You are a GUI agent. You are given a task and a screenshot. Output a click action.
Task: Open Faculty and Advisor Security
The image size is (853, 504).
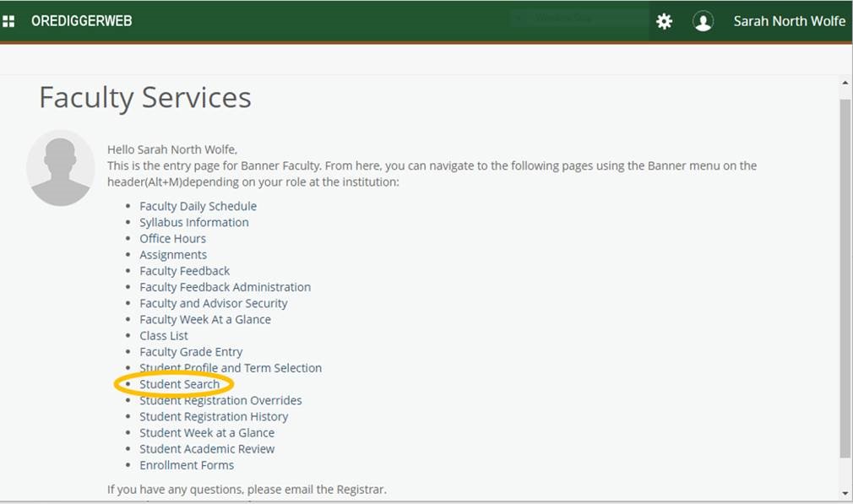(x=213, y=303)
